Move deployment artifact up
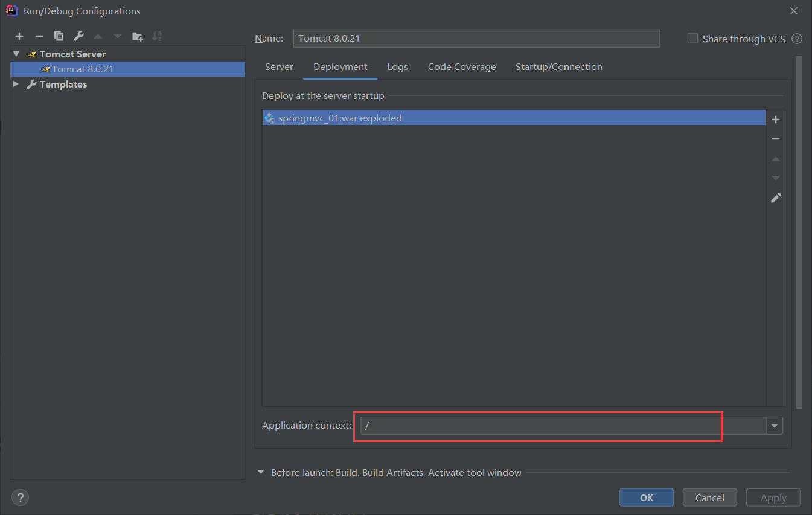Image resolution: width=812 pixels, height=515 pixels. pyautogui.click(x=776, y=159)
